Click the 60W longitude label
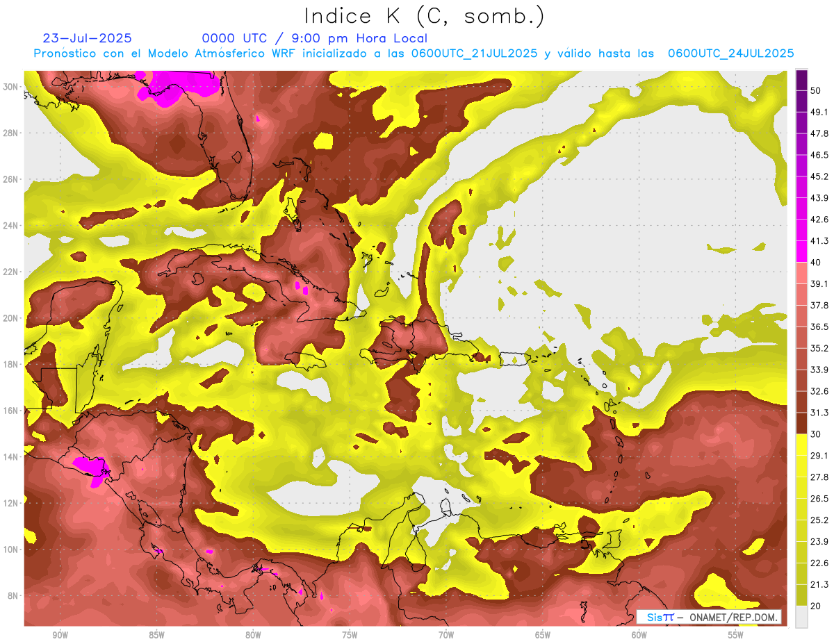The height and width of the screenshot is (644, 834). [x=639, y=635]
